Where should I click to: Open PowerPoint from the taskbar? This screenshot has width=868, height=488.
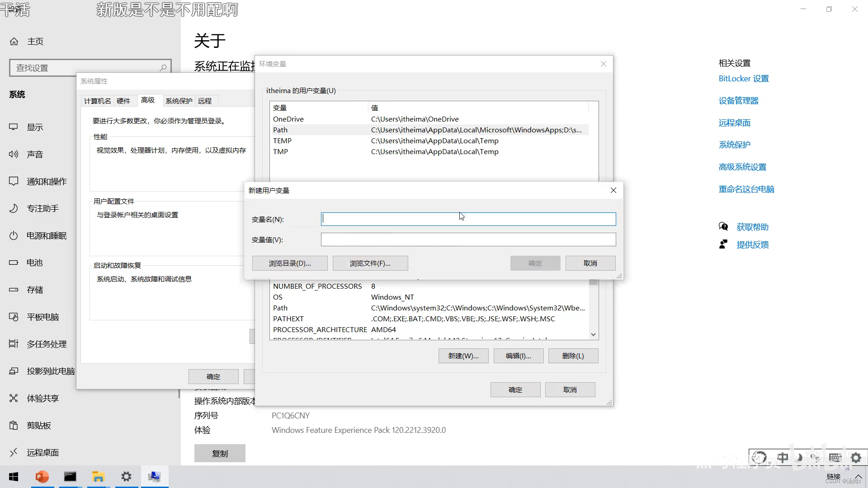tap(42, 477)
